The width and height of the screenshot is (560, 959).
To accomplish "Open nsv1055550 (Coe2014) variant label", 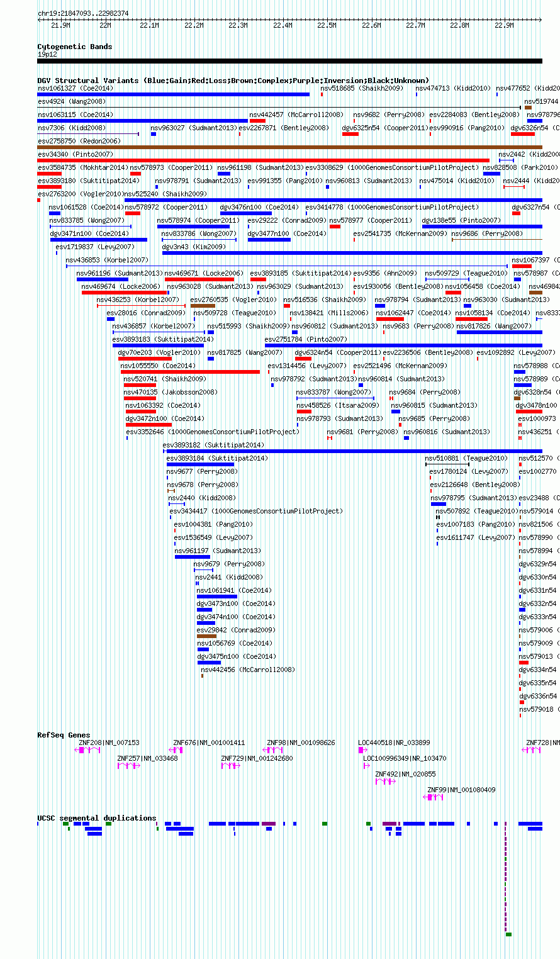I will pyautogui.click(x=159, y=366).
